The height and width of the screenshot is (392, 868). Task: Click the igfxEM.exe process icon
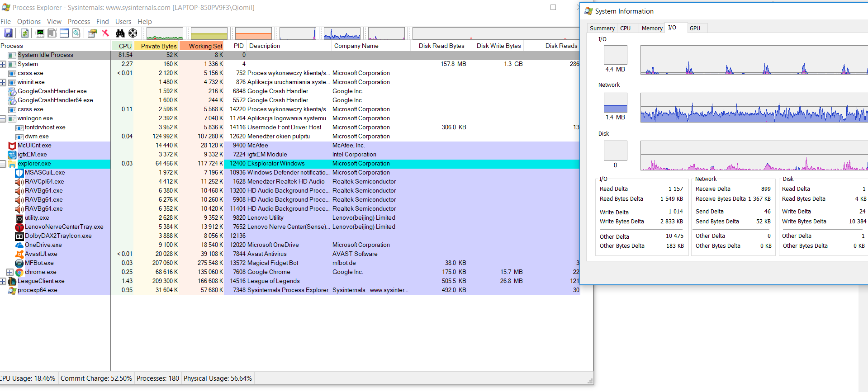[12, 155]
